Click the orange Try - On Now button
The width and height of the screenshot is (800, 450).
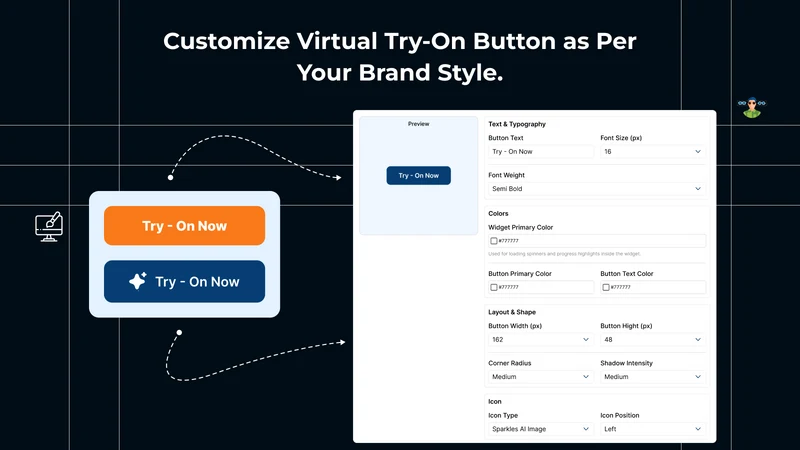tap(184, 226)
